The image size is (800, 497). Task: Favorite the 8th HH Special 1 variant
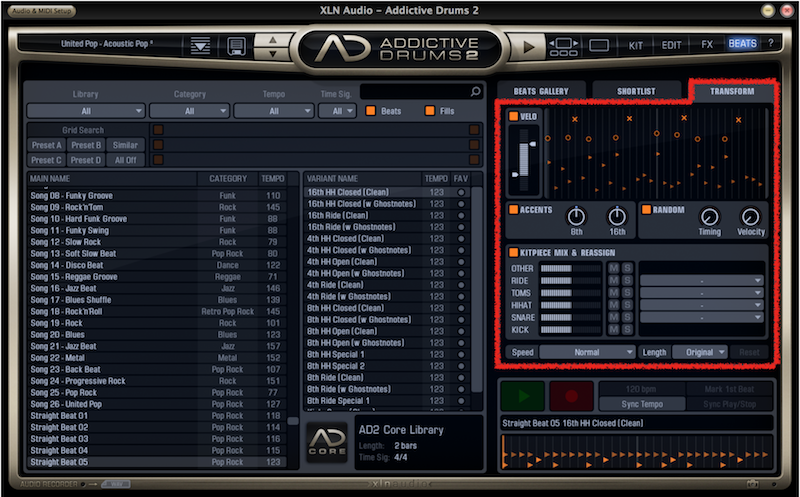click(461, 355)
